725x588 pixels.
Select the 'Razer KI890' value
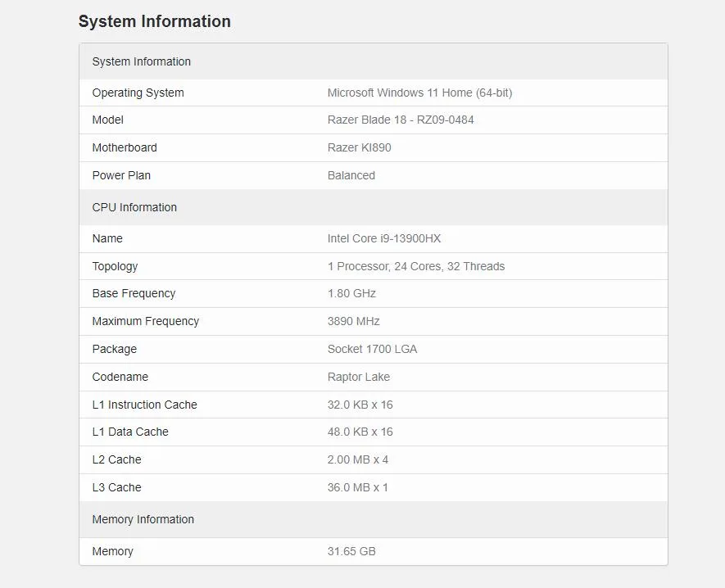[360, 148]
